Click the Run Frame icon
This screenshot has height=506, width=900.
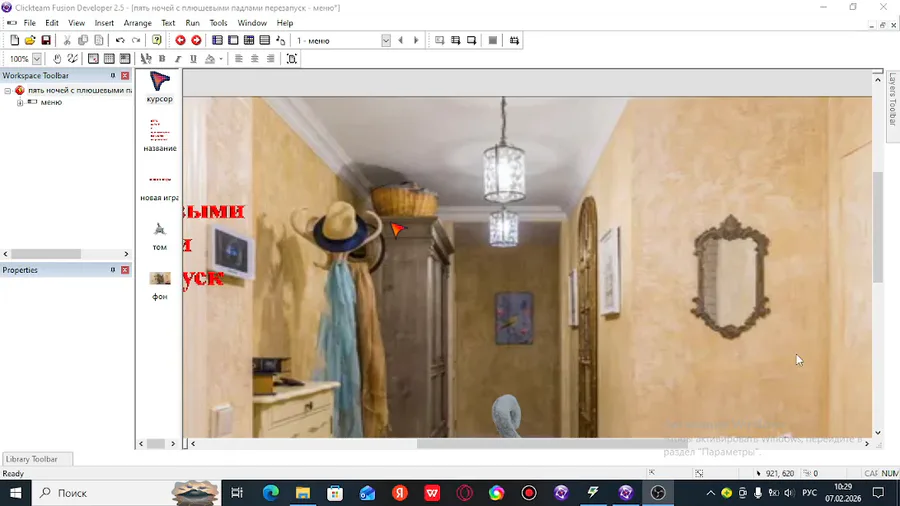(471, 40)
